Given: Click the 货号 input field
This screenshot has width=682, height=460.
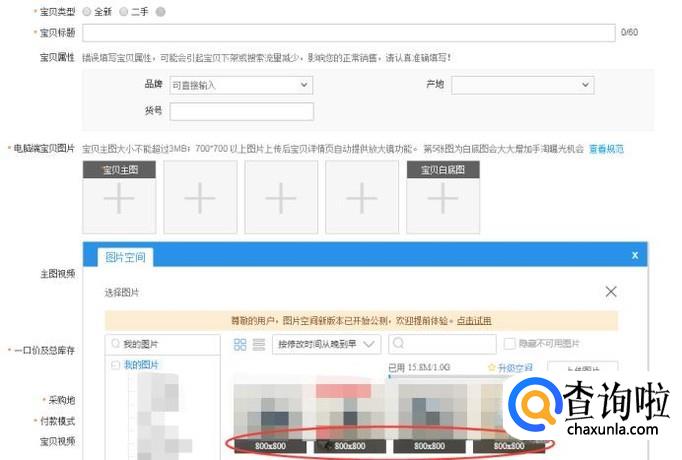Looking at the screenshot, I should click(x=240, y=111).
